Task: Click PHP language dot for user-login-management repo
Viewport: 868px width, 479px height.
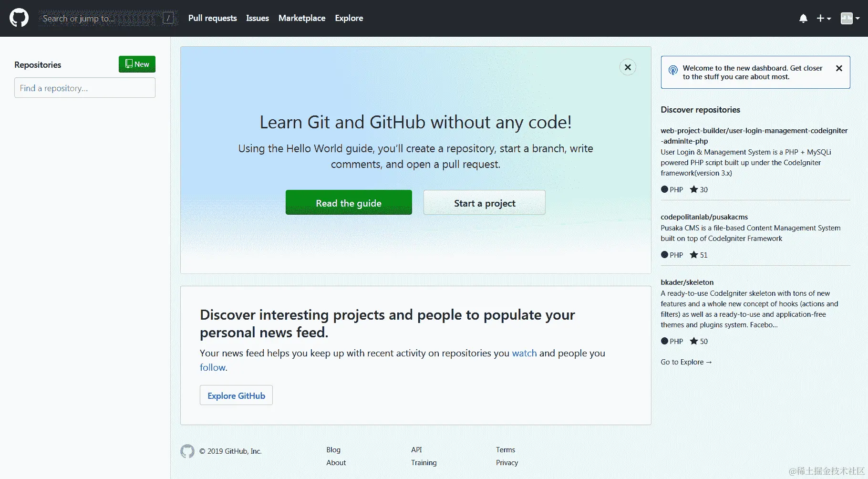Action: 664,189
